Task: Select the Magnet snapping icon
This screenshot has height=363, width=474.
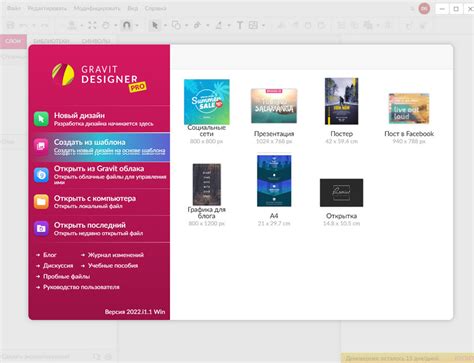Action: click(x=127, y=25)
